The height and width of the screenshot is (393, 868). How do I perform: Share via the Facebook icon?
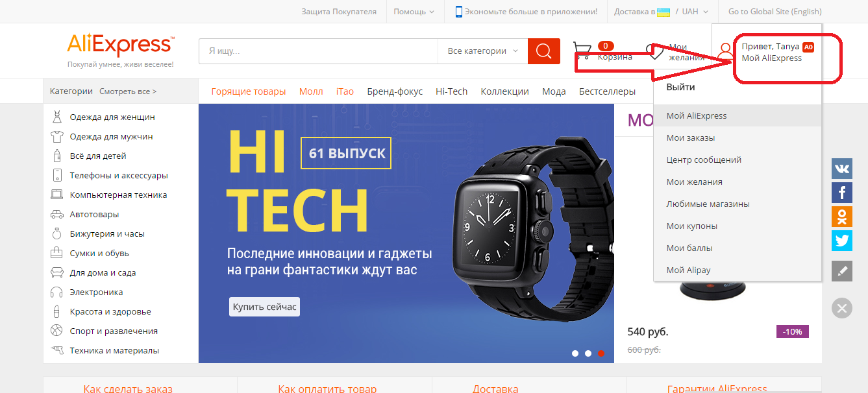point(842,193)
